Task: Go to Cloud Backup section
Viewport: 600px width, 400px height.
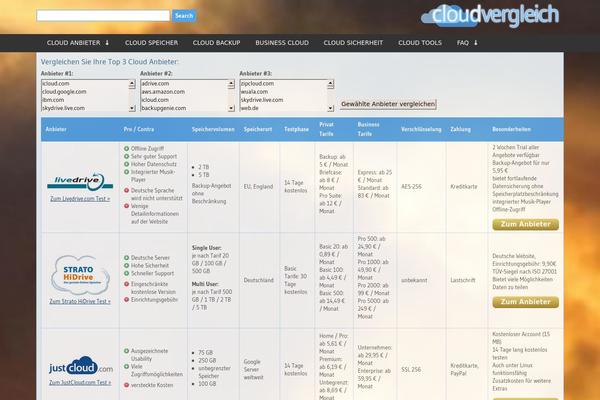Action: (217, 43)
